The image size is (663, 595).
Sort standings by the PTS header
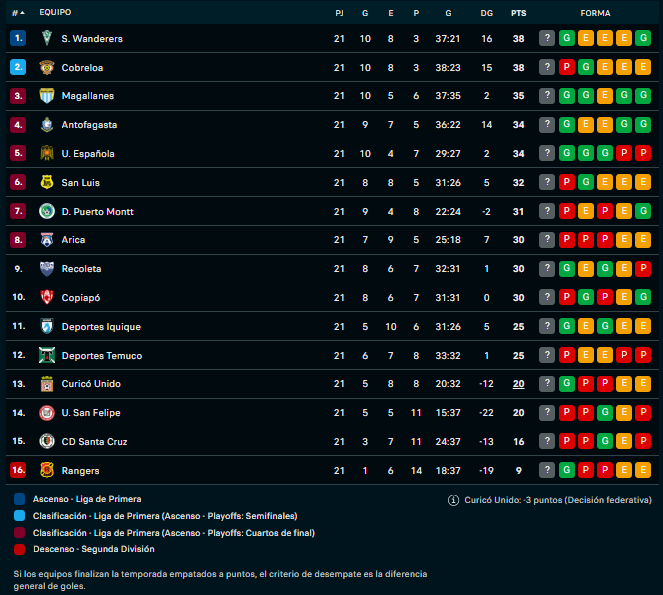click(518, 13)
